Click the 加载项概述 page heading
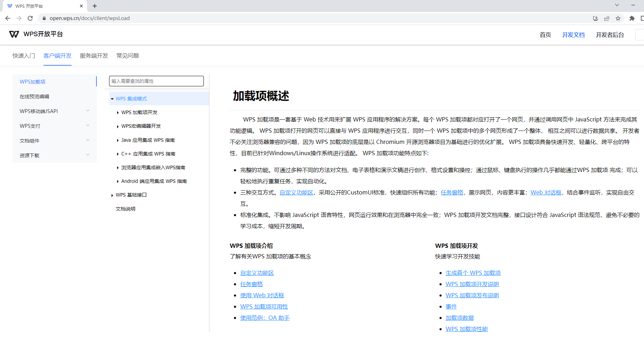 pyautogui.click(x=261, y=96)
